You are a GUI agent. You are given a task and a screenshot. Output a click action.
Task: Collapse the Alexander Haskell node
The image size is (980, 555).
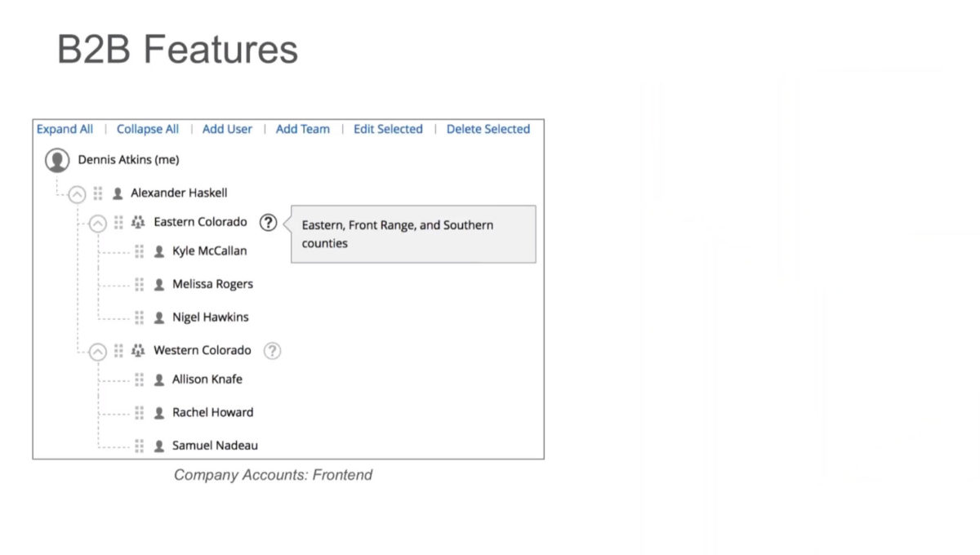(x=77, y=194)
